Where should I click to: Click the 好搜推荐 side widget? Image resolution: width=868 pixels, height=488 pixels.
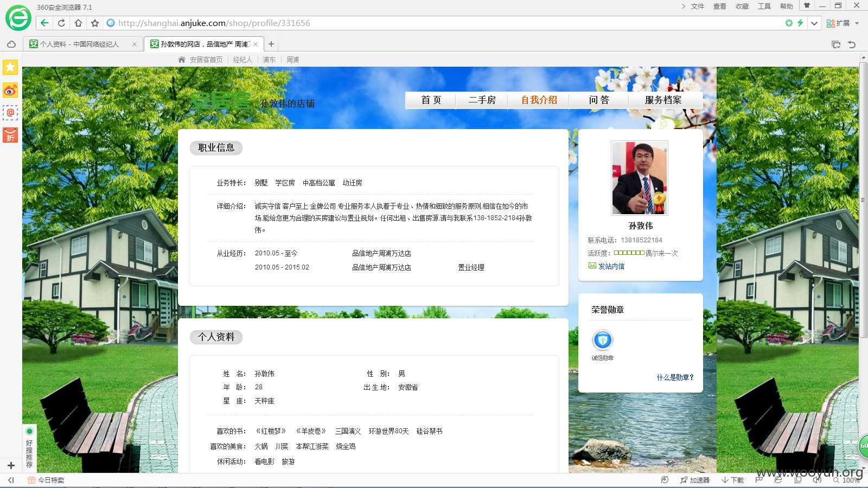point(29,448)
